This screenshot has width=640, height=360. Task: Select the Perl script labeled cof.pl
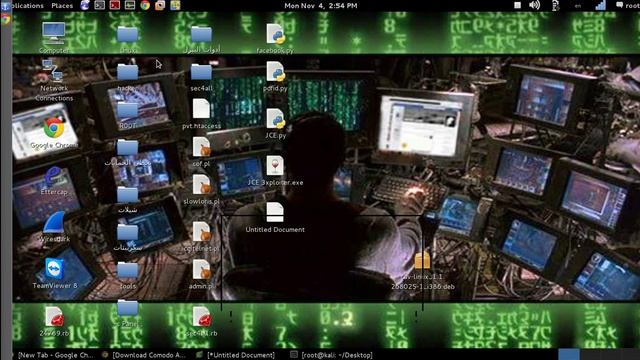click(202, 147)
